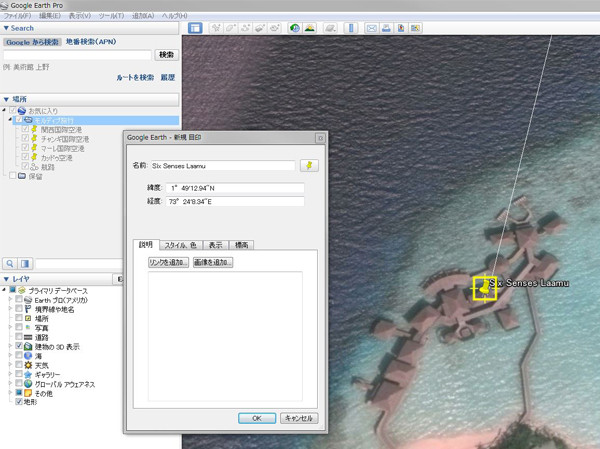600x449 pixels.
Task: Toggle the 地形 layer checkbox
Action: pos(19,402)
